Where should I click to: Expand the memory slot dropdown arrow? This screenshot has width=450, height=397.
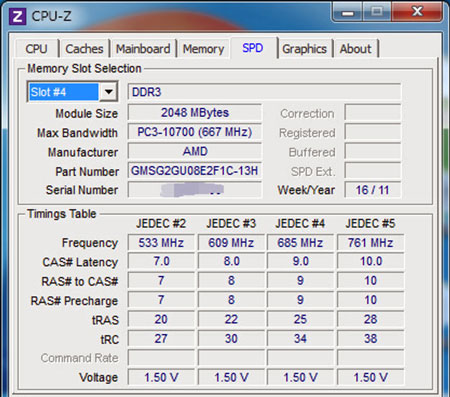tap(108, 91)
